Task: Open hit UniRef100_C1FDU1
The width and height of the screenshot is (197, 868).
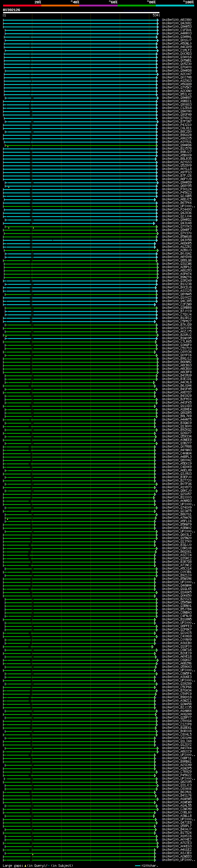Action: pyautogui.click(x=176, y=30)
